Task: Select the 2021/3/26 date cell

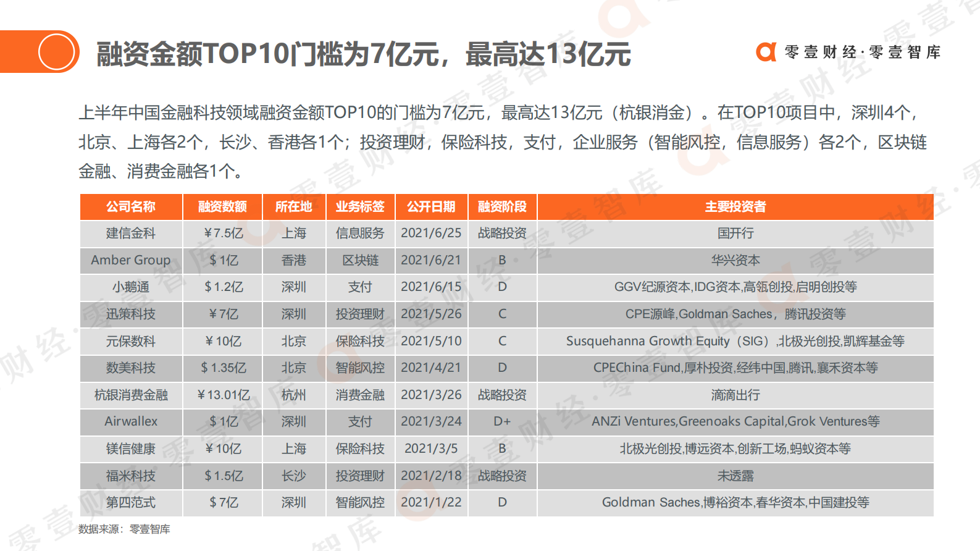Action: (x=431, y=395)
